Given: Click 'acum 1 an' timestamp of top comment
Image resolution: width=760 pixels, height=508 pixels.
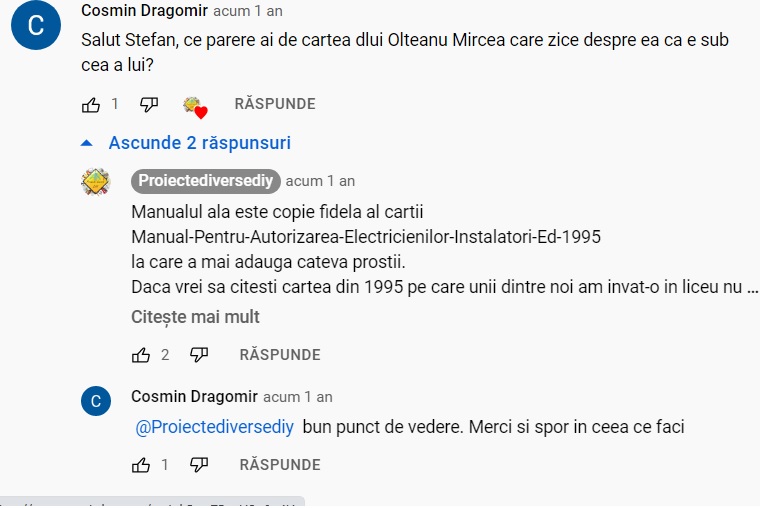Looking at the screenshot, I should point(247,11).
